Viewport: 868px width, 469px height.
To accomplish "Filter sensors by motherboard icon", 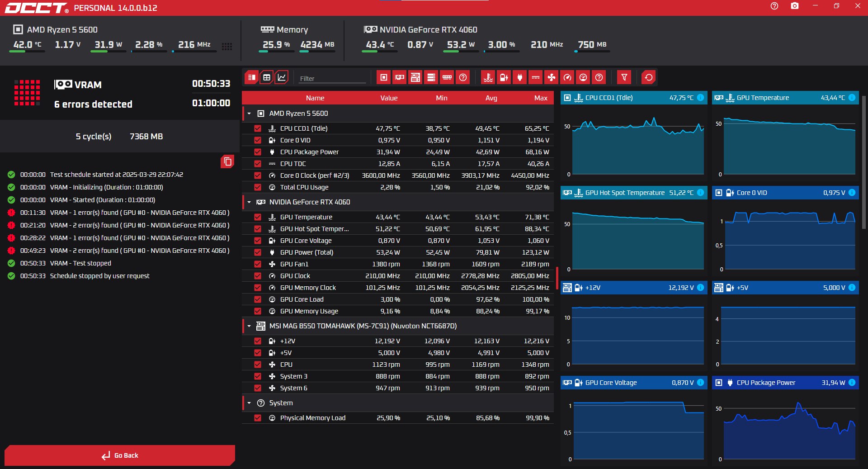I will click(x=415, y=77).
